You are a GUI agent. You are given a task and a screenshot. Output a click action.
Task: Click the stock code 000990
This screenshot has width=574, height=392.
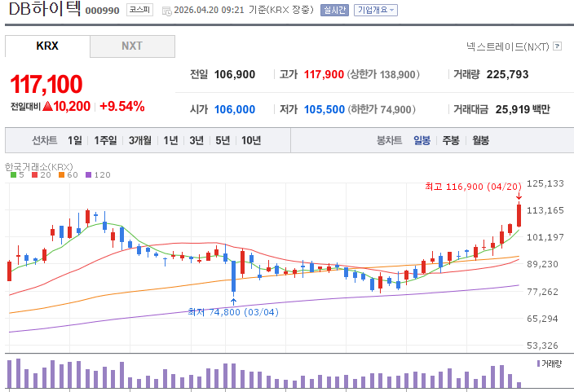point(102,11)
